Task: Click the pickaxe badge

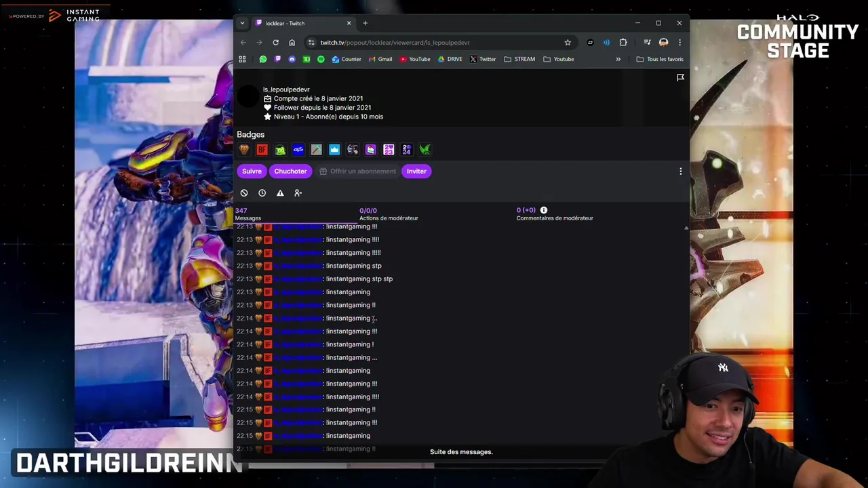Action: (316, 150)
